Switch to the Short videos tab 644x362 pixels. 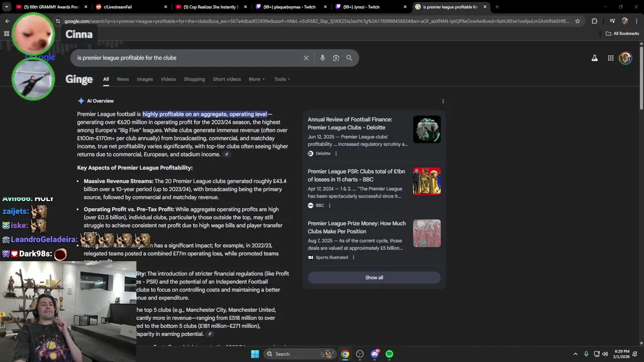[x=226, y=79]
